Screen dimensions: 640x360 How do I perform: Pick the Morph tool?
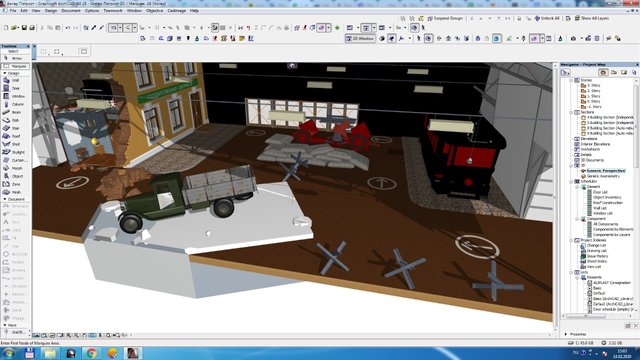15,168
